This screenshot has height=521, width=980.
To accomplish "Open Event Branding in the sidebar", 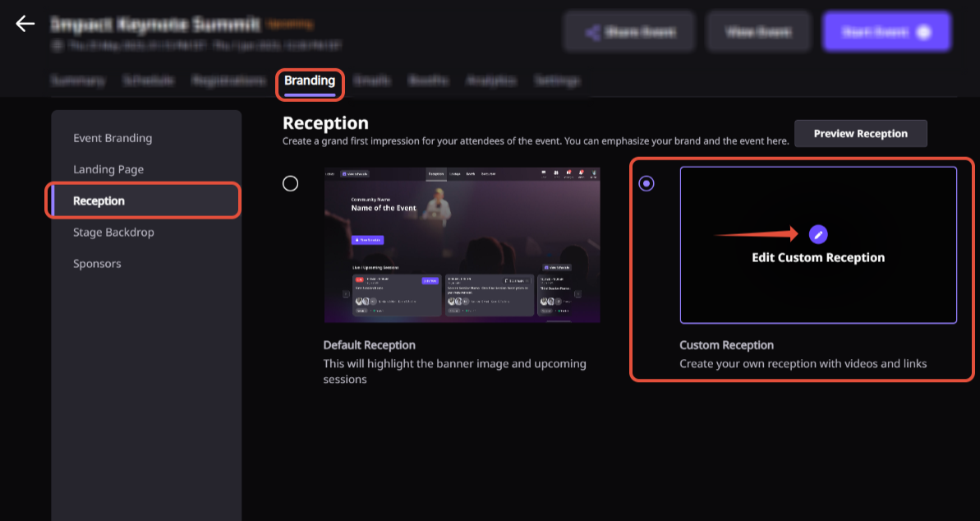I will [x=113, y=138].
